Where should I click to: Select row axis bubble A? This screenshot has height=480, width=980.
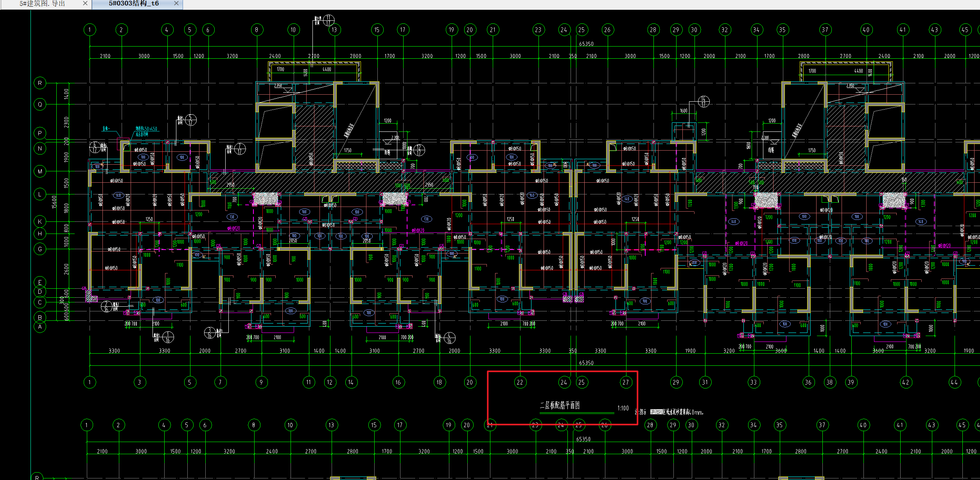(40, 327)
